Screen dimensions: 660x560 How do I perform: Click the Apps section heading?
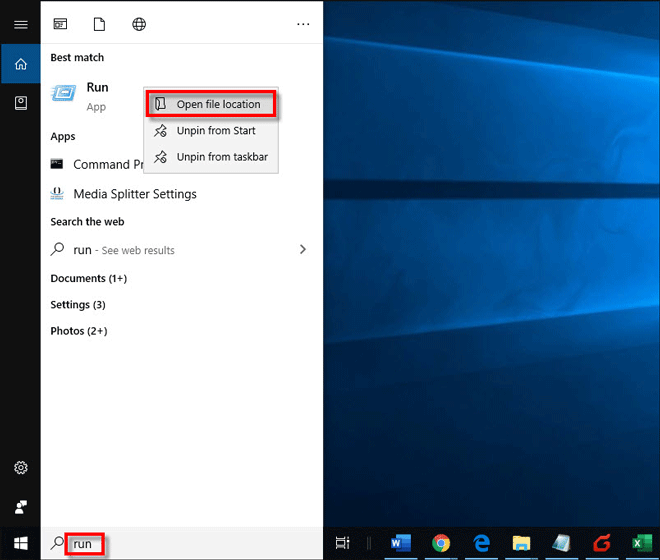(63, 136)
